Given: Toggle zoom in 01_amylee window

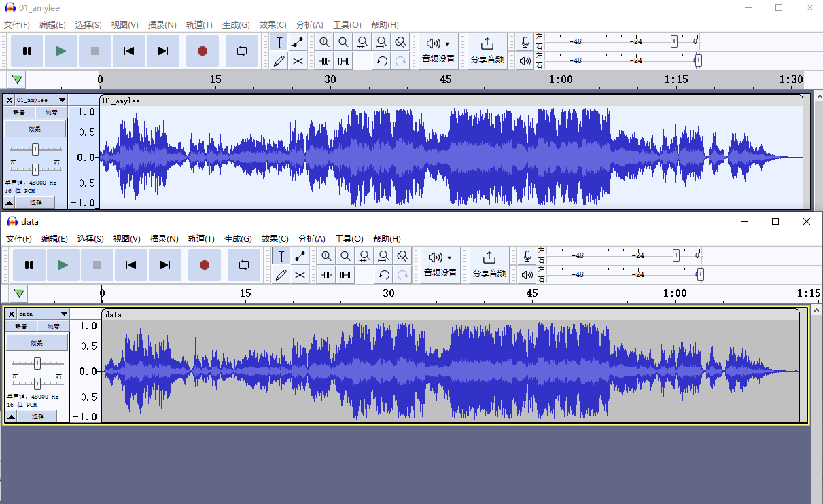Looking at the screenshot, I should point(401,42).
